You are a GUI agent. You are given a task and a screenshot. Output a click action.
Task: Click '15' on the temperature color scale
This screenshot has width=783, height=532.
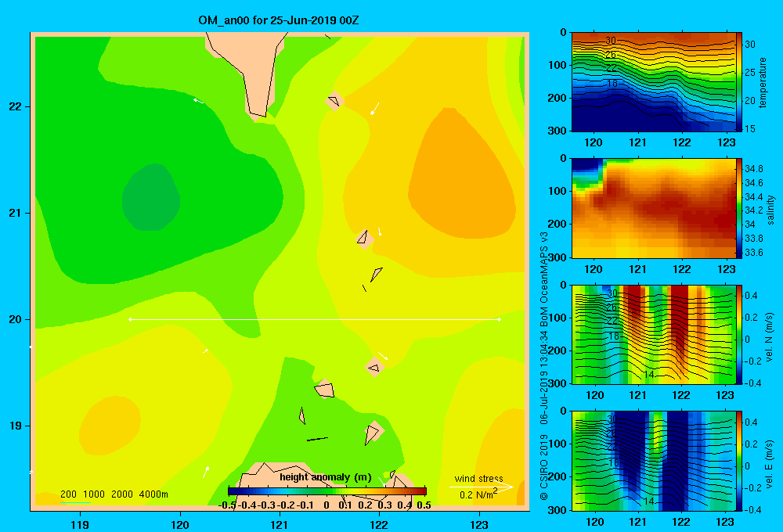pyautogui.click(x=749, y=129)
